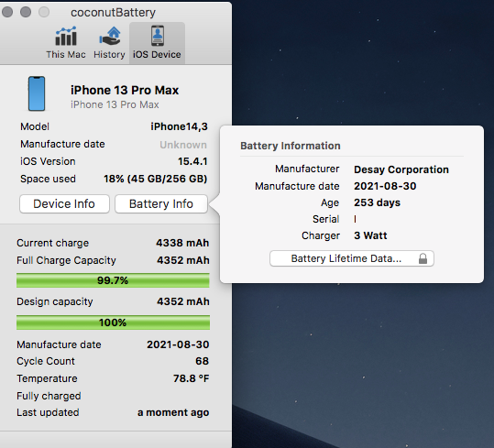The height and width of the screenshot is (448, 494).
Task: Click the History label in the toolbar
Action: coord(109,54)
